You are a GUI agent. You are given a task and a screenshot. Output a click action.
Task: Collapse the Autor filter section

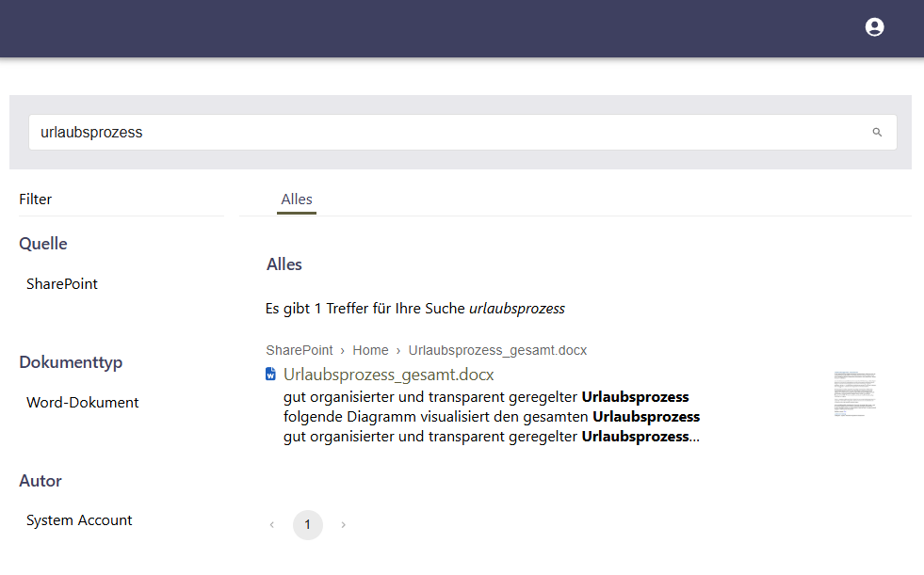41,481
